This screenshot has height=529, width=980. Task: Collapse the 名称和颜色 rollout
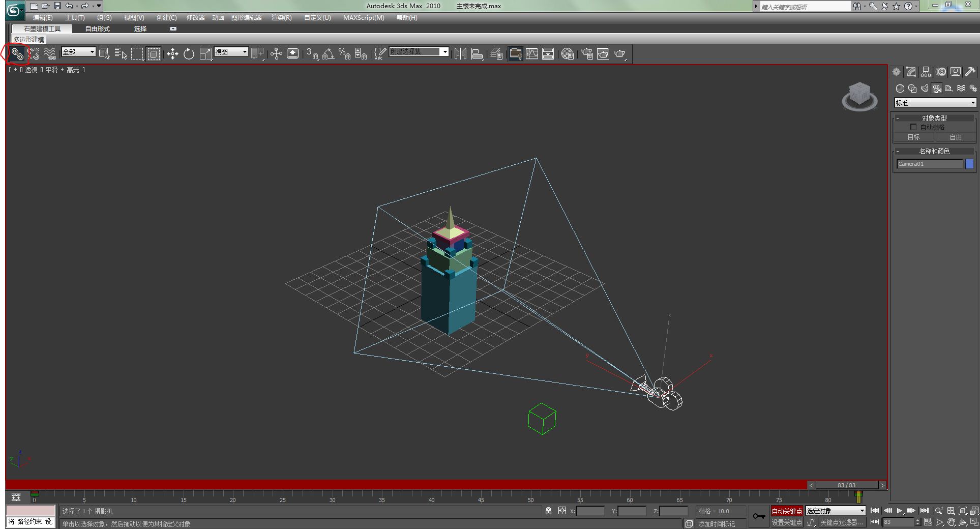point(934,151)
